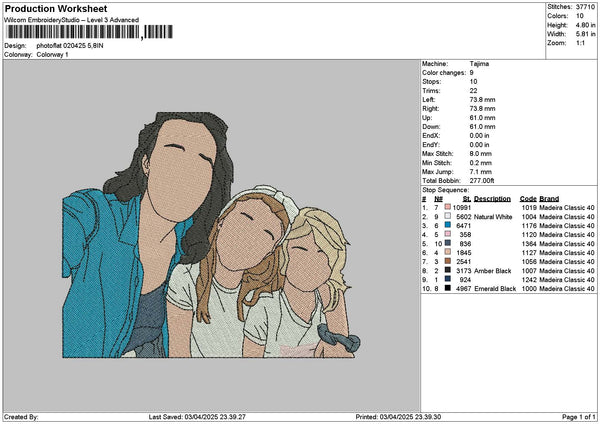
Task: Select the Colorway 1 value
Action: [x=52, y=55]
